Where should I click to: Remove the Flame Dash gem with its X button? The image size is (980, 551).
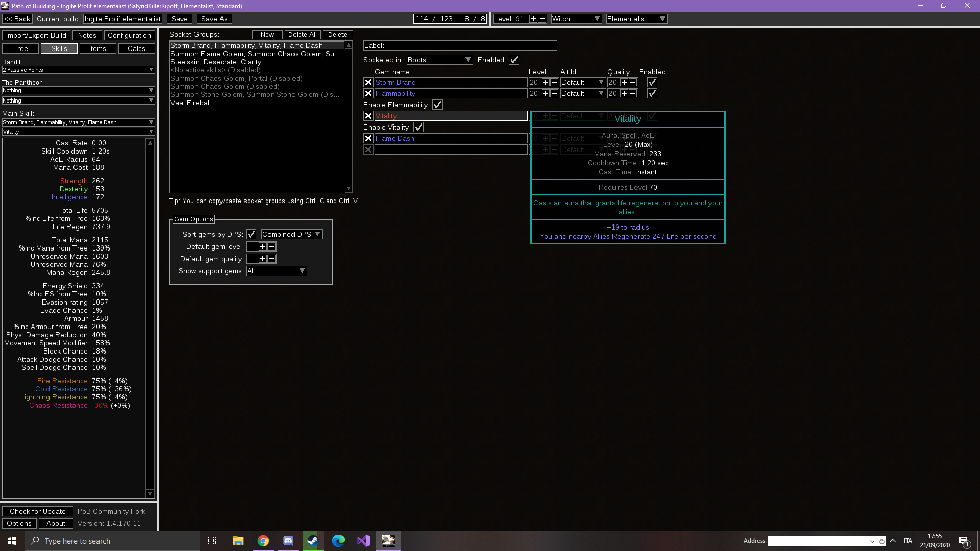[368, 138]
